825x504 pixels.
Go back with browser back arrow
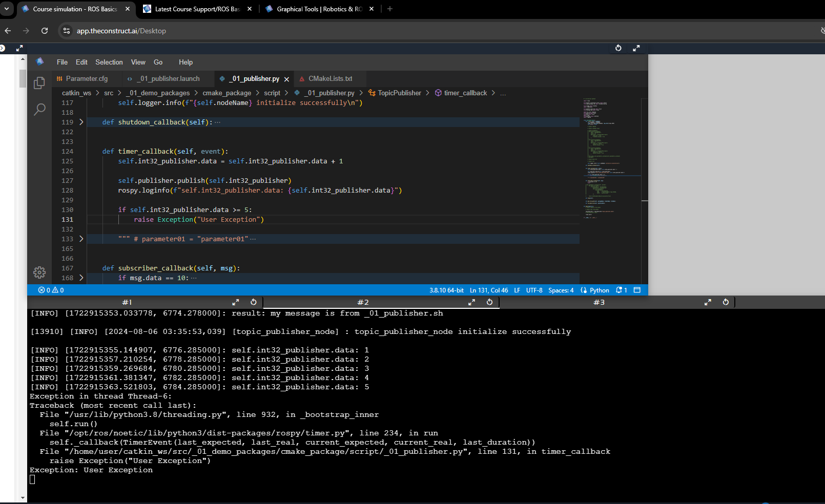[x=8, y=31]
